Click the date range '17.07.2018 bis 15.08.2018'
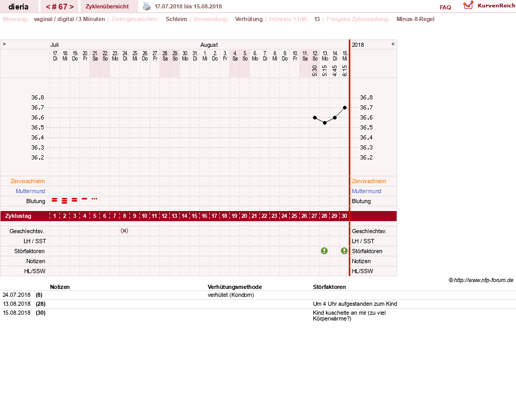 [188, 7]
